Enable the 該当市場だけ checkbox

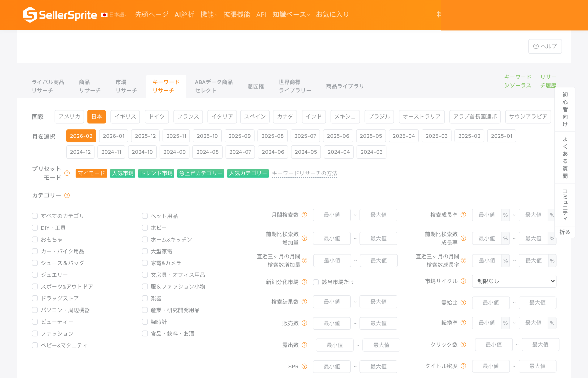(316, 282)
